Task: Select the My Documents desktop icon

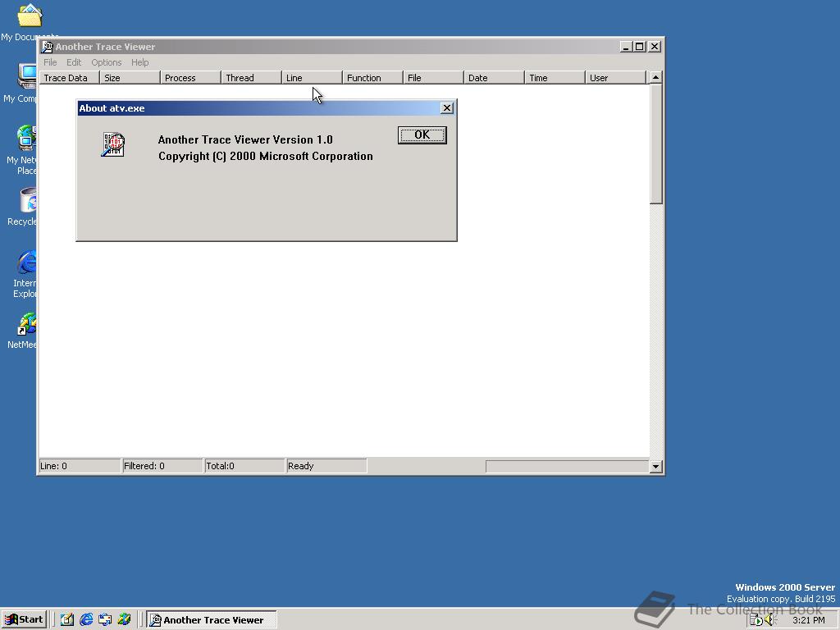Action: pyautogui.click(x=30, y=21)
